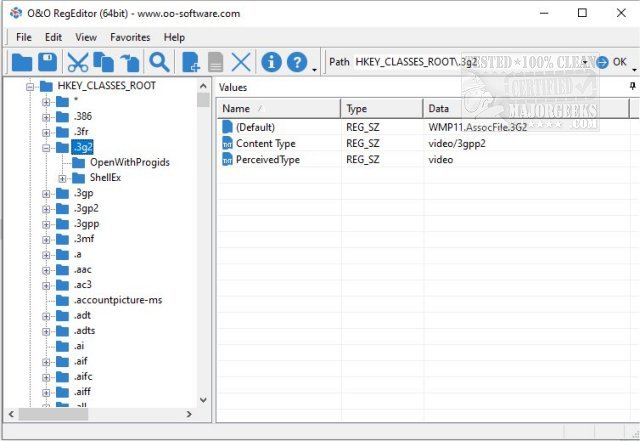The image size is (640, 441).
Task: Sort by the Name column header
Action: [x=278, y=109]
